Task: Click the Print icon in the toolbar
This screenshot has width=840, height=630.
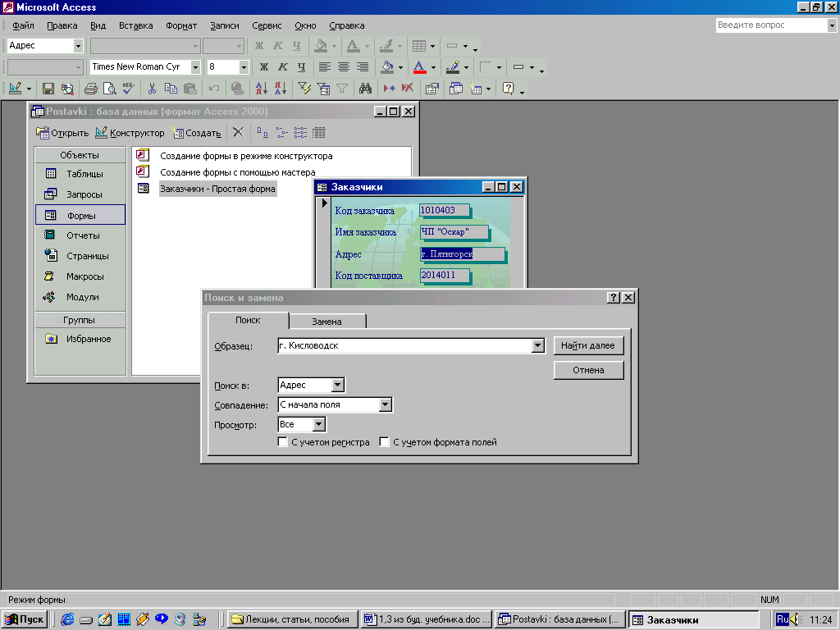Action: point(91,89)
